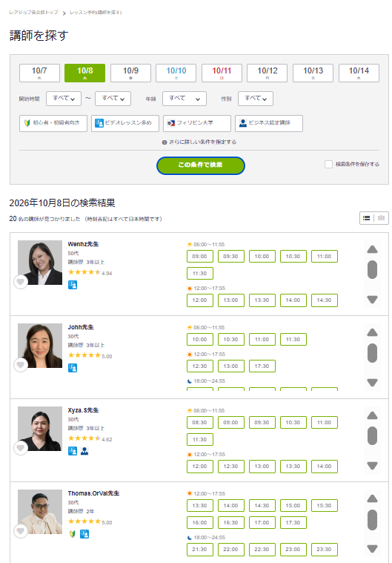Toggle Philippine university filter
This screenshot has height=563, width=392.
(197, 123)
